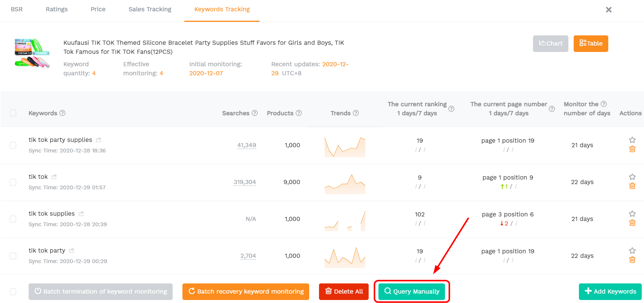Click Batch recovery keyword monitoring

(x=246, y=292)
